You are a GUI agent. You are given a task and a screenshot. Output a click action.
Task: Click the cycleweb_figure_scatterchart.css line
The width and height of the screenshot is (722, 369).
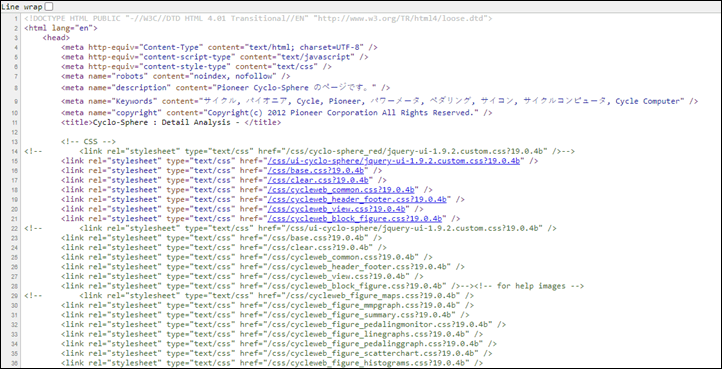(x=277, y=354)
